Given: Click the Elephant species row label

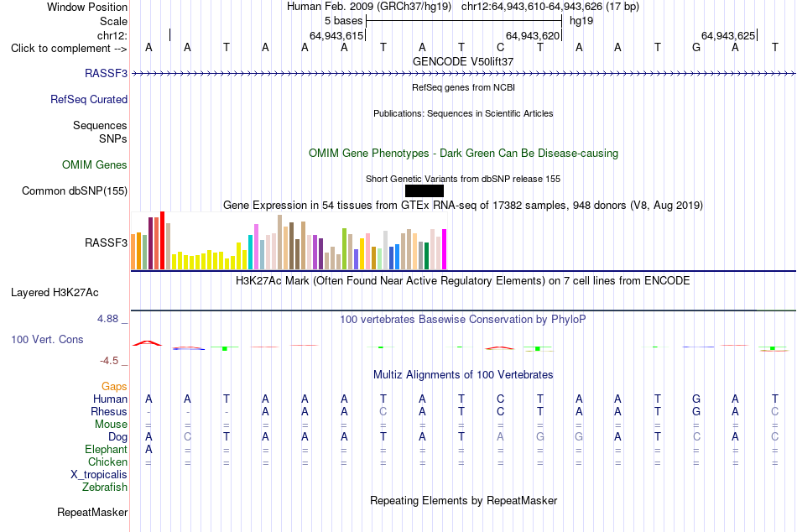Looking at the screenshot, I should (x=106, y=449).
